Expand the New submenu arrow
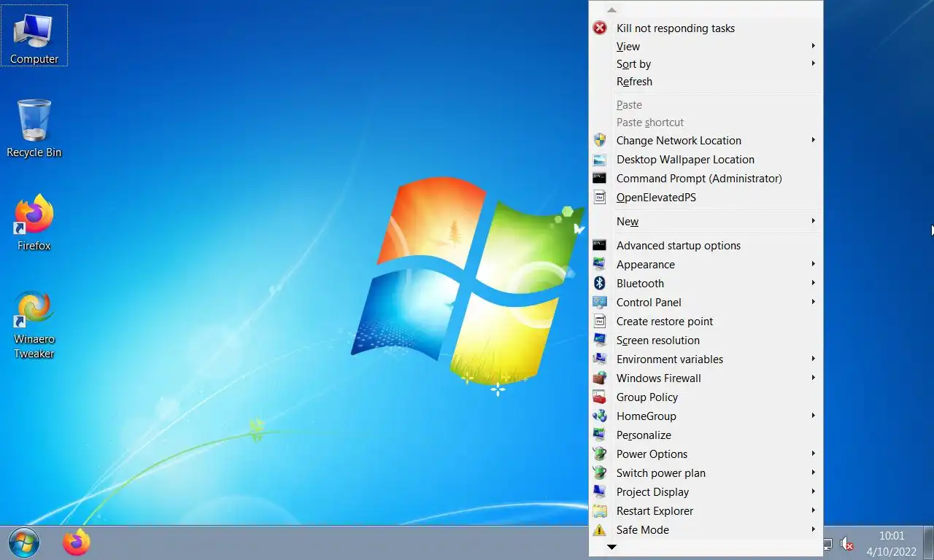This screenshot has width=934, height=560. click(813, 221)
